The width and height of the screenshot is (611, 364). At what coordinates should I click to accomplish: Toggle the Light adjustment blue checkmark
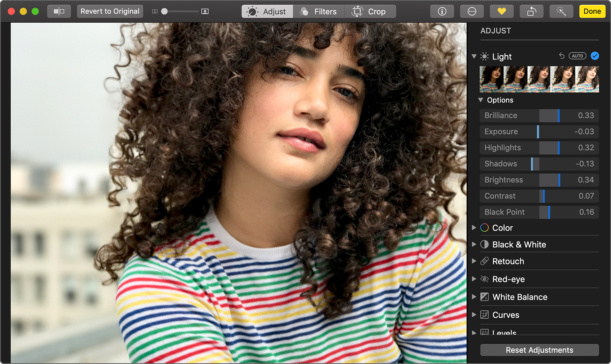(x=595, y=56)
